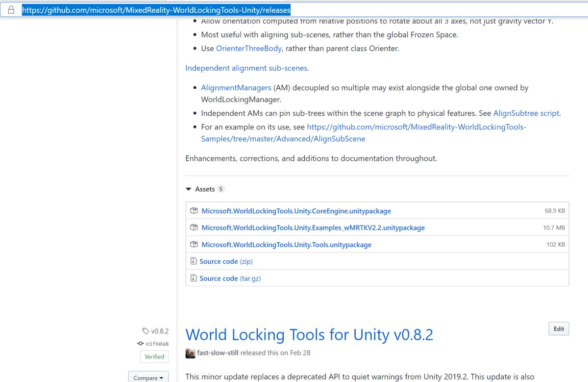Viewport: 588px width, 382px height.
Task: Click package icon beside Tools.unitypackage
Action: pos(194,244)
